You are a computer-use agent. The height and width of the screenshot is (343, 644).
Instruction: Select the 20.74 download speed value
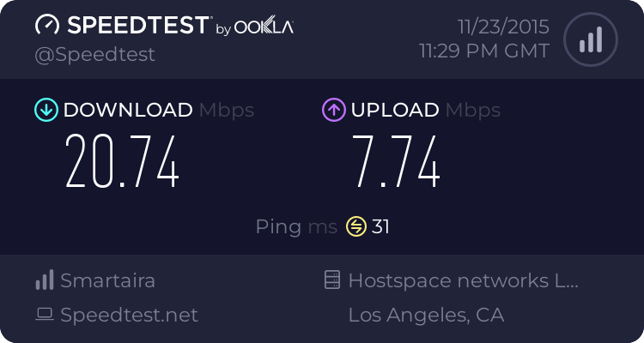[x=122, y=161]
